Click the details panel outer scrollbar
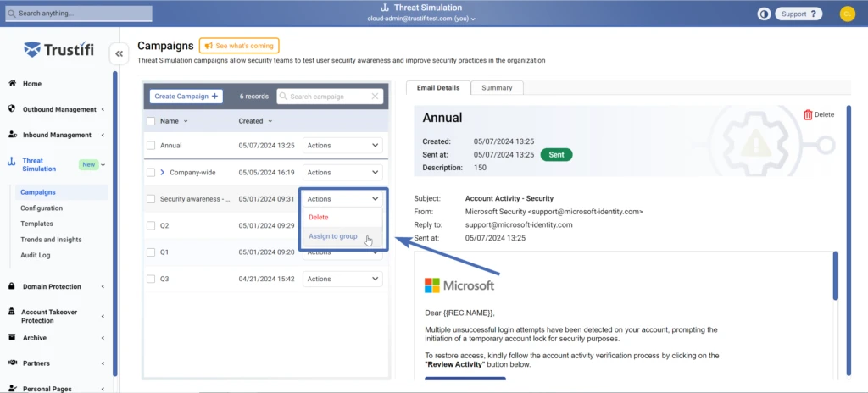Image resolution: width=868 pixels, height=393 pixels. (x=849, y=241)
